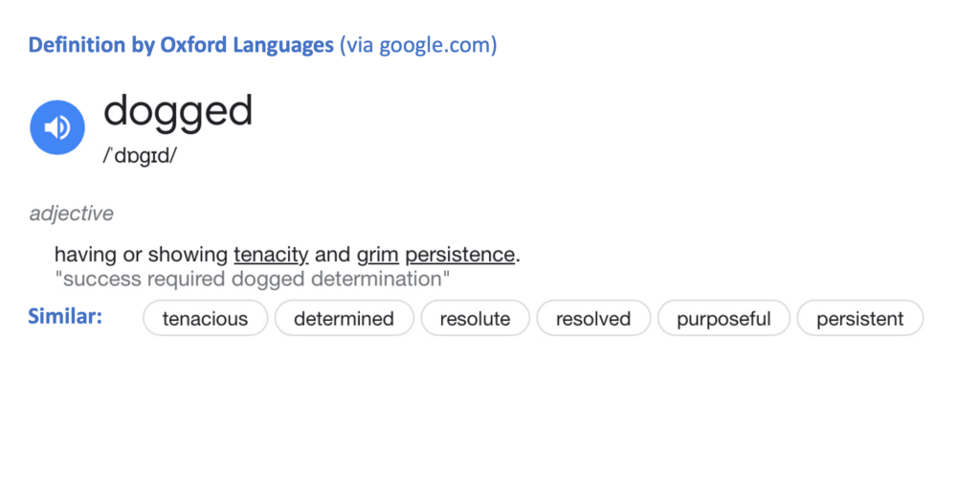
Task: Play the audio pronunciation of dogged
Action: (x=57, y=127)
